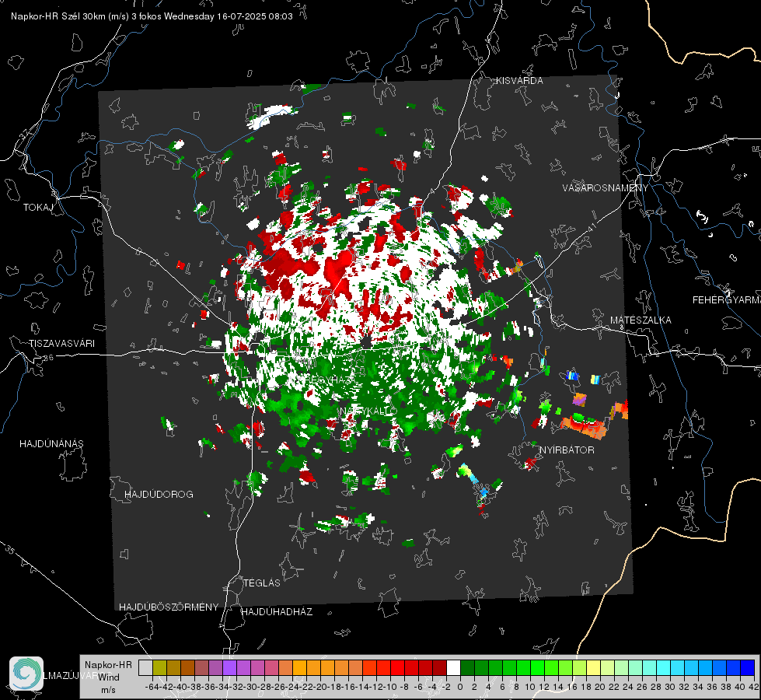
Task: Click the 'Napkor-HR' legend title
Action: tap(108, 665)
